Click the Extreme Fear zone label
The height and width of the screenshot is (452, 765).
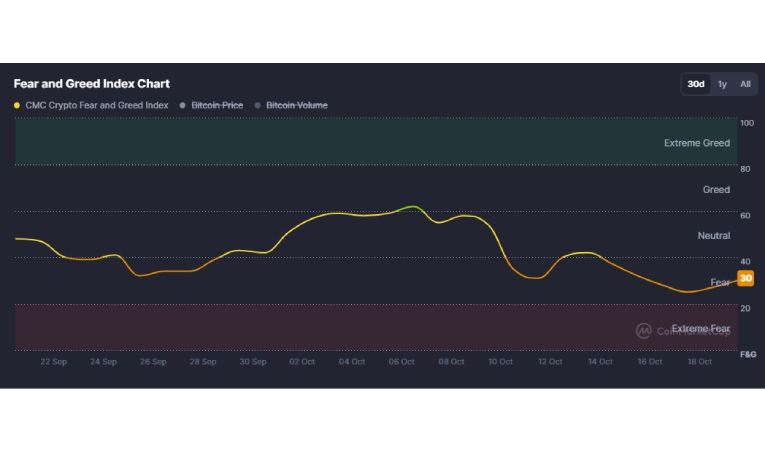[x=700, y=328]
